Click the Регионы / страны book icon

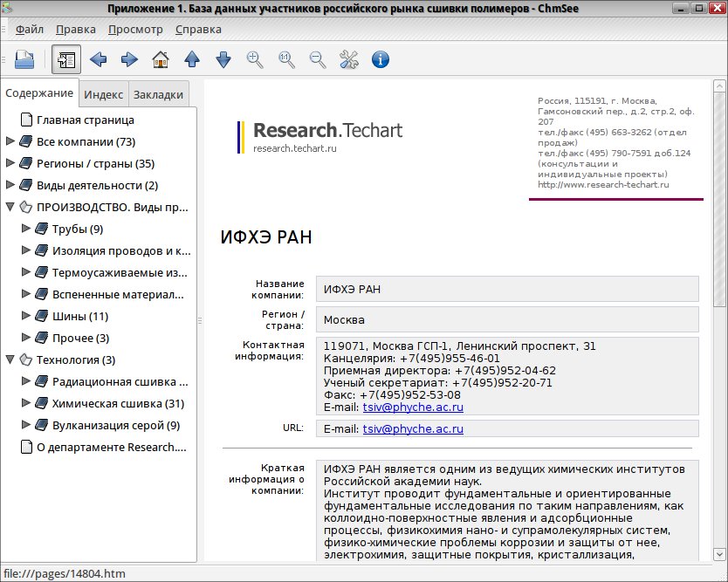pos(25,163)
